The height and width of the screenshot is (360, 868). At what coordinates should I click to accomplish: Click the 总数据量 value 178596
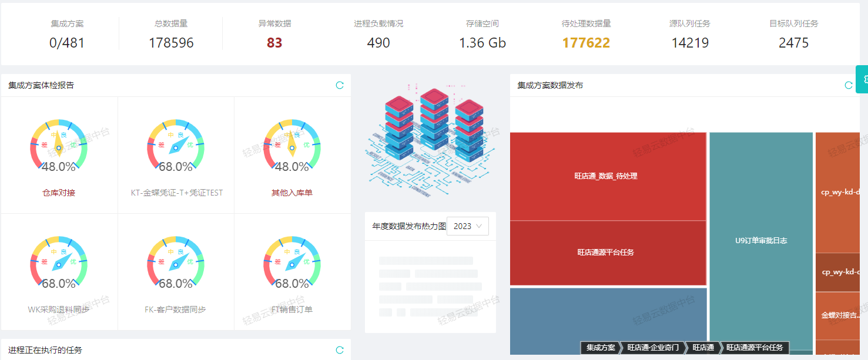(171, 43)
